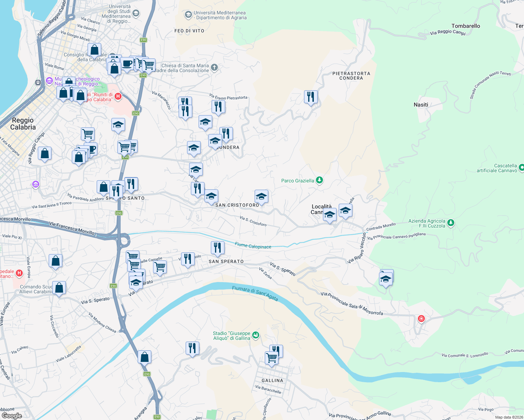Screen dimensions: 524x420
Task: Click the church icon at Chiesa di Santa Maria
Action: click(x=214, y=67)
